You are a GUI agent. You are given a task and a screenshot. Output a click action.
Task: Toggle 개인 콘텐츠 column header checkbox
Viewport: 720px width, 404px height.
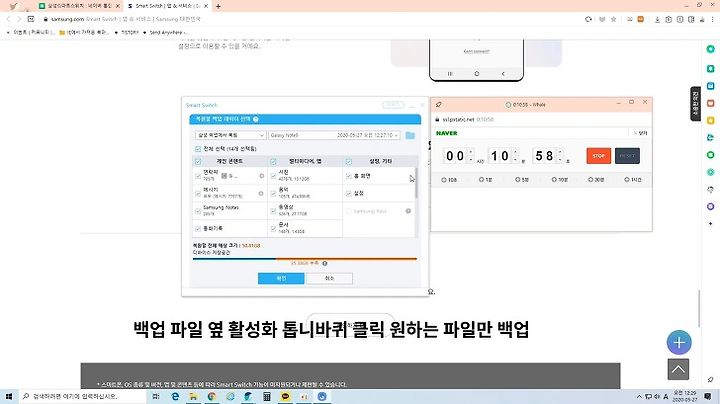198,162
